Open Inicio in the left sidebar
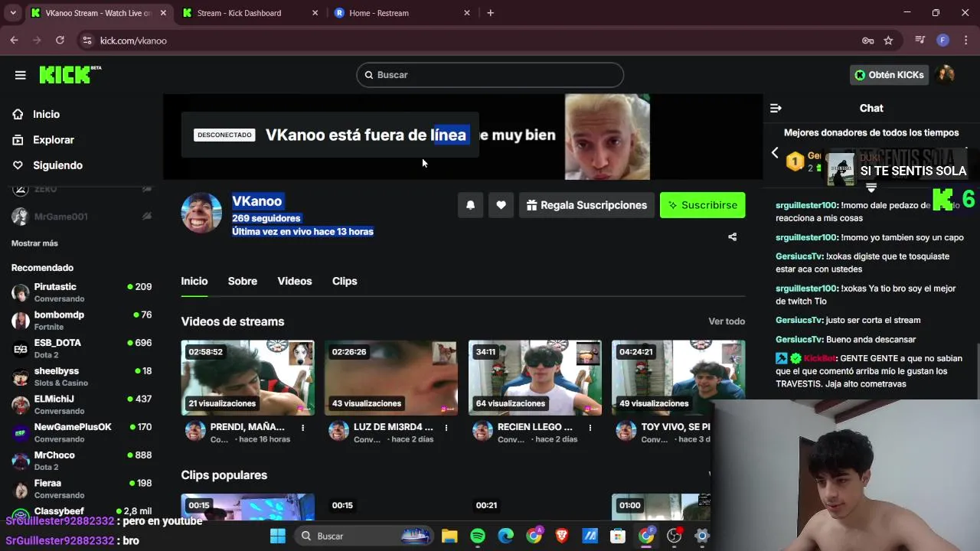This screenshot has height=551, width=980. 46,114
